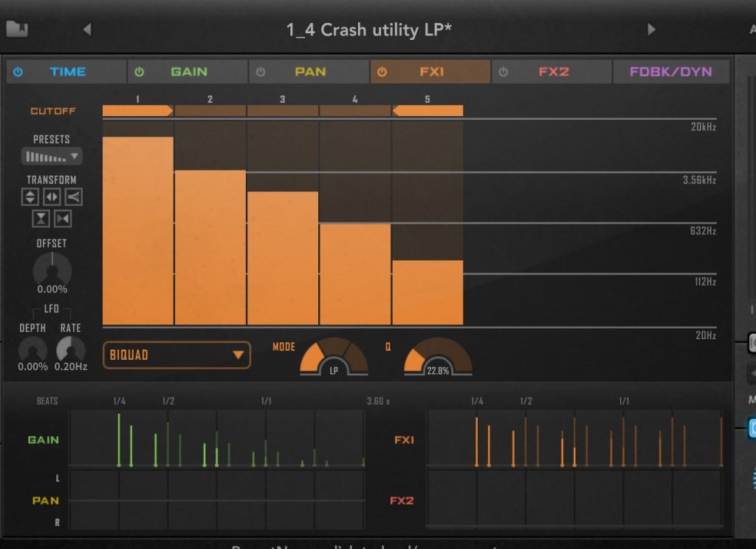Click the OFFSET knob
The height and width of the screenshot is (549, 756).
pyautogui.click(x=52, y=268)
